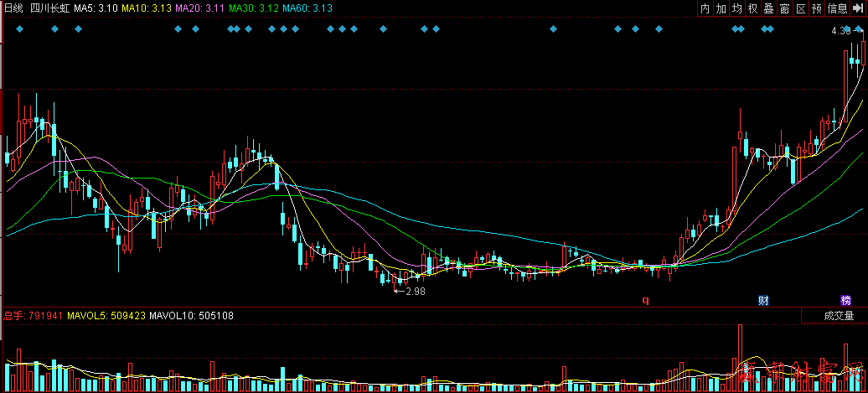Screen dimensions: 868x393
Task: Click the red q marker on timeline
Action: (645, 299)
